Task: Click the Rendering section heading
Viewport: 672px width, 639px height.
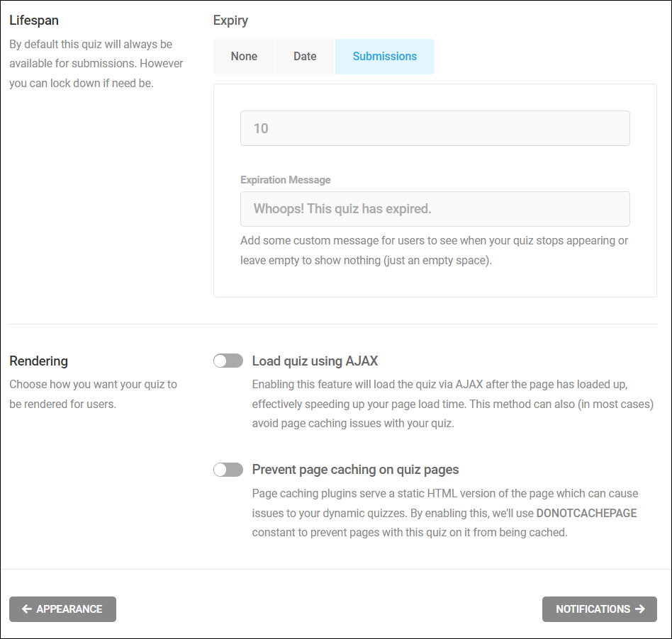Action: (x=38, y=361)
